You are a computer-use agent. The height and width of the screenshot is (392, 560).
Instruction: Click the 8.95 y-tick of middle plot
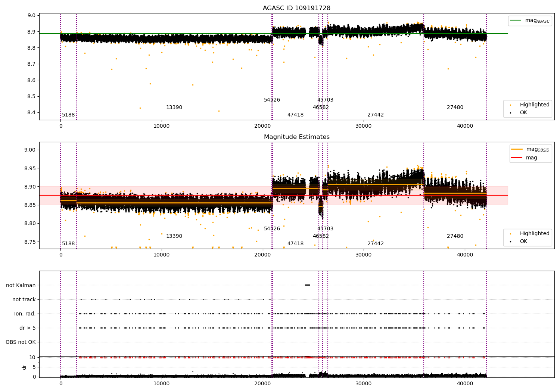(x=30, y=168)
